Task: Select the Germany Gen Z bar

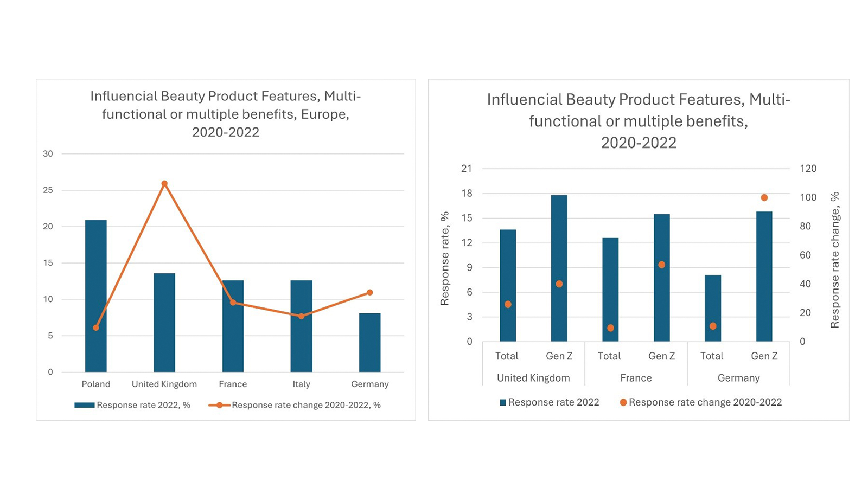Action: [764, 277]
